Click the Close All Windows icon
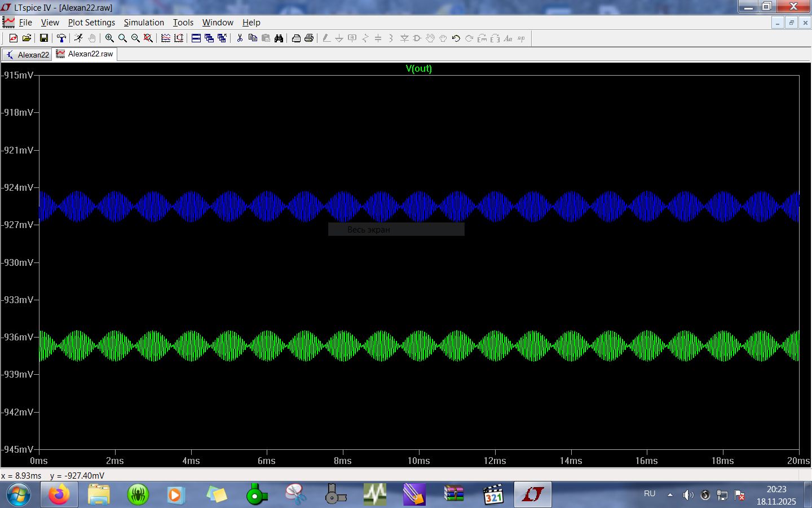 pos(222,38)
